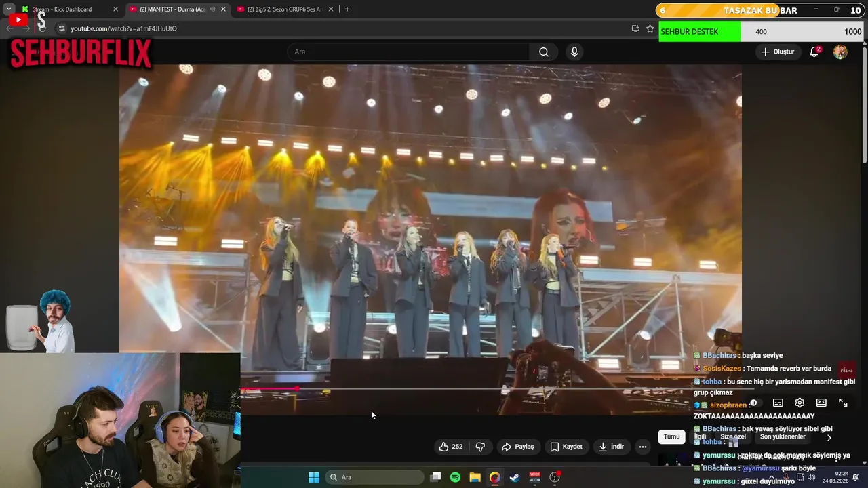Toggle subtitles in the video player
Screen dimensions: 868x488
click(778, 403)
